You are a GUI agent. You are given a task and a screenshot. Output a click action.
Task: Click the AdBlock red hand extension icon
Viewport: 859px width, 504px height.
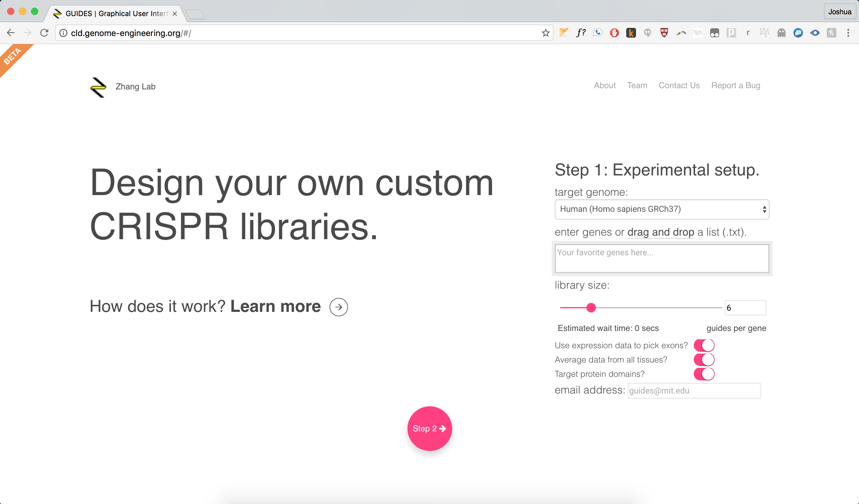614,33
